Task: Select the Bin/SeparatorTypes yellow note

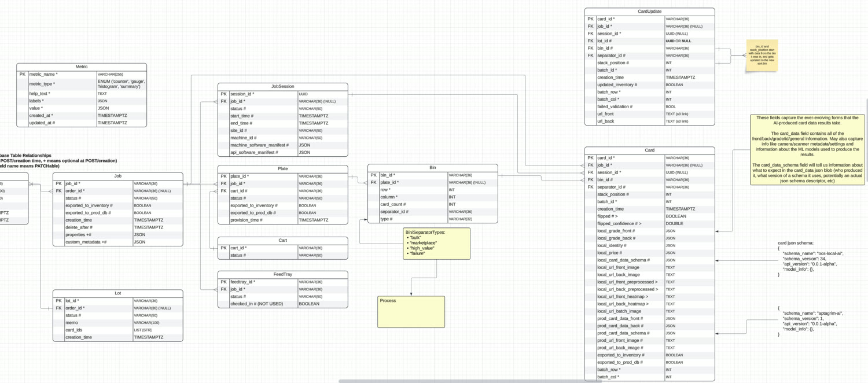Action: [437, 244]
